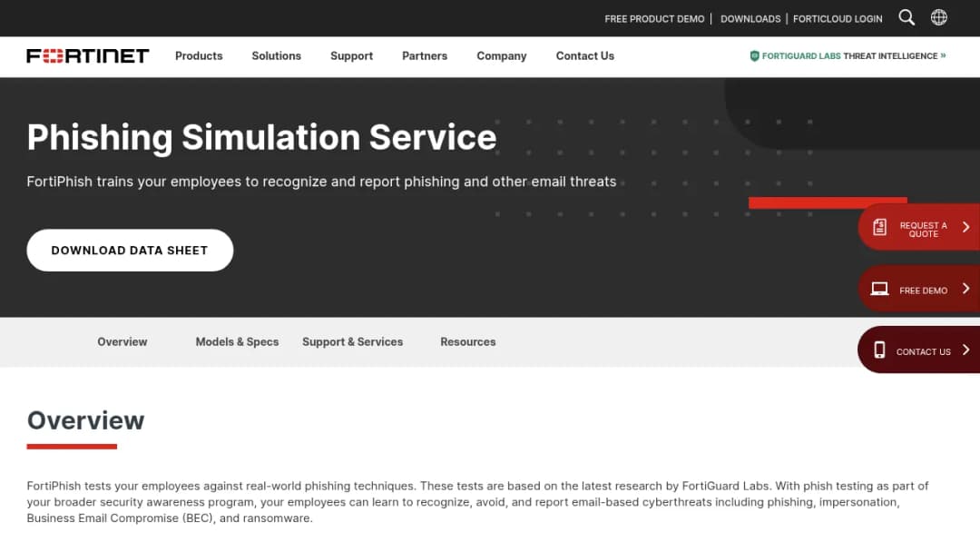Open the Company menu
The image size is (980, 552).
click(501, 55)
